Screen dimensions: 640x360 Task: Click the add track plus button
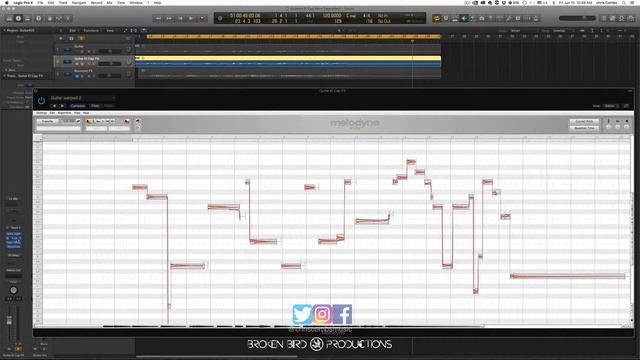click(61, 38)
